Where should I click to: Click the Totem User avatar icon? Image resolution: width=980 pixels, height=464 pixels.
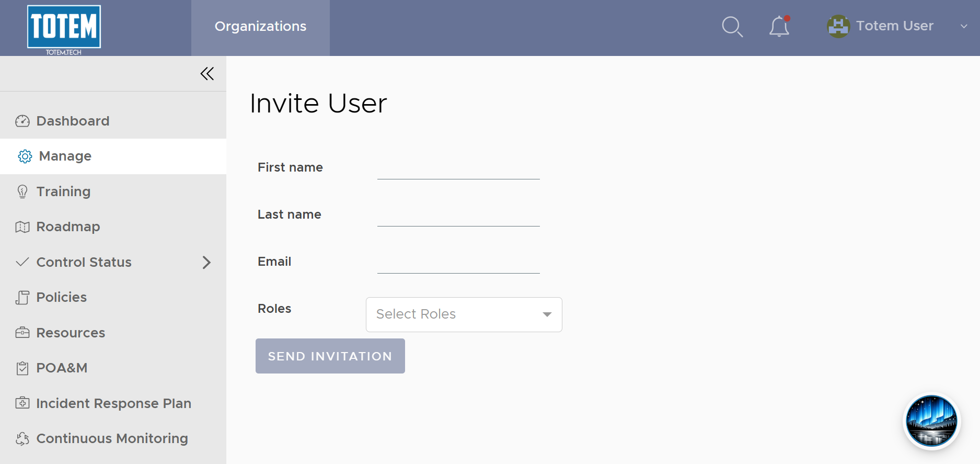tap(838, 26)
